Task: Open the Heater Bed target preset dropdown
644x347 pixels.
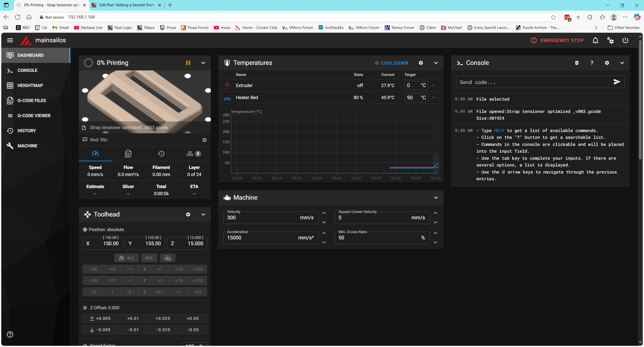Action: pos(433,98)
